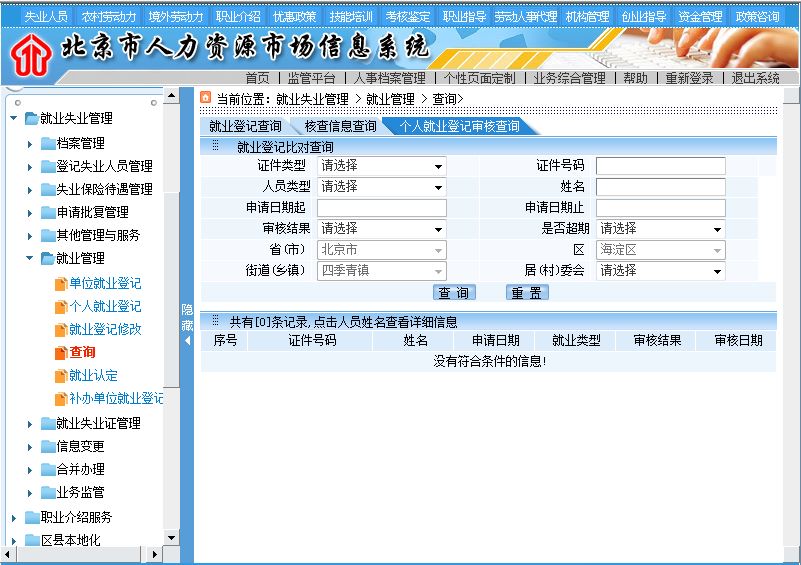Viewport: 801px width, 565px height.
Task: Open the 人员类型 dropdown
Action: point(382,187)
